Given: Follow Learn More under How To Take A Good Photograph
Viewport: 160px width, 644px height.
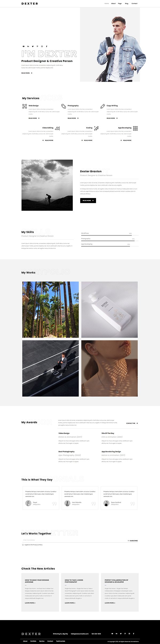Looking at the screenshot, I should click(70, 603).
